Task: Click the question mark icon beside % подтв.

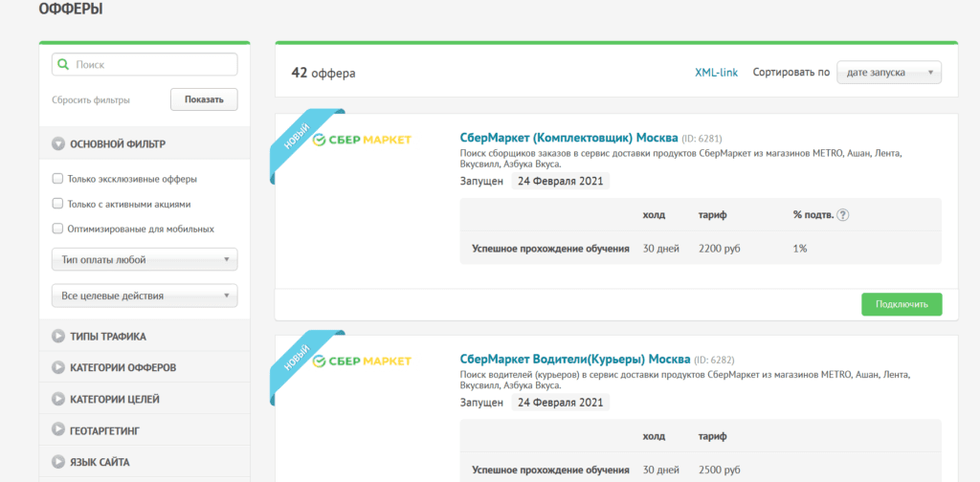Action: pos(843,215)
